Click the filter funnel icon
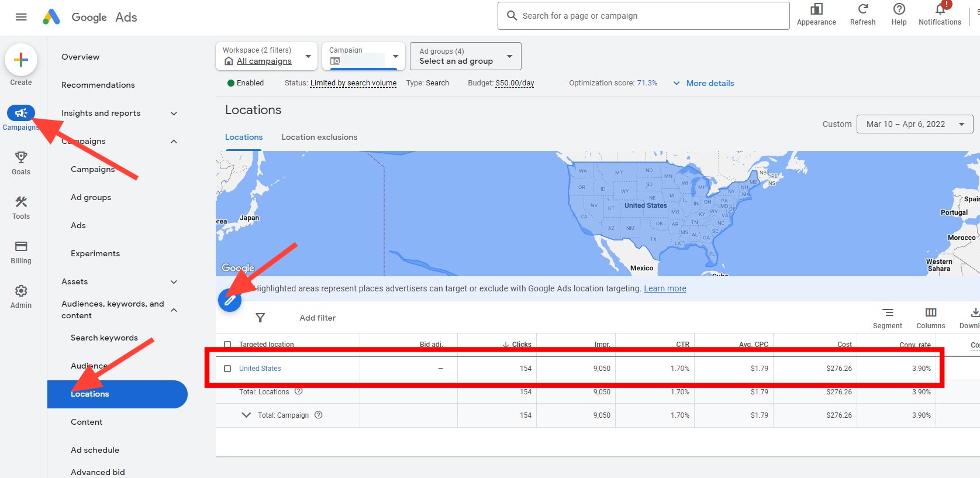 coord(260,318)
